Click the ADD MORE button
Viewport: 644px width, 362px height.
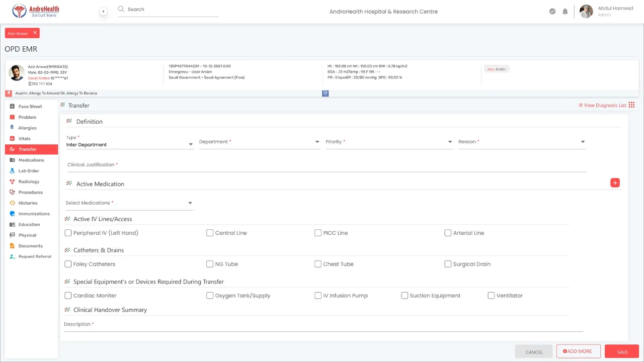click(579, 351)
